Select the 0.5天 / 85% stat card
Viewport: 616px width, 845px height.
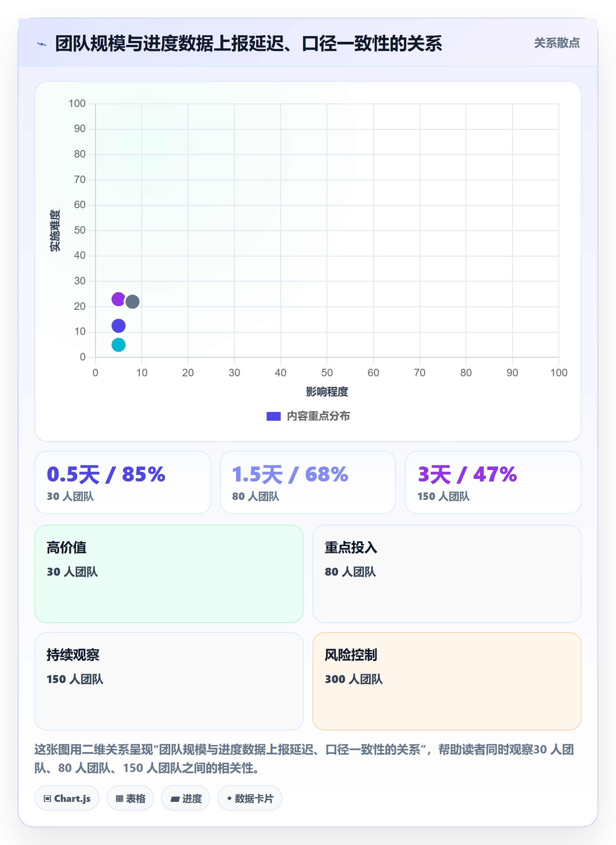pyautogui.click(x=123, y=482)
